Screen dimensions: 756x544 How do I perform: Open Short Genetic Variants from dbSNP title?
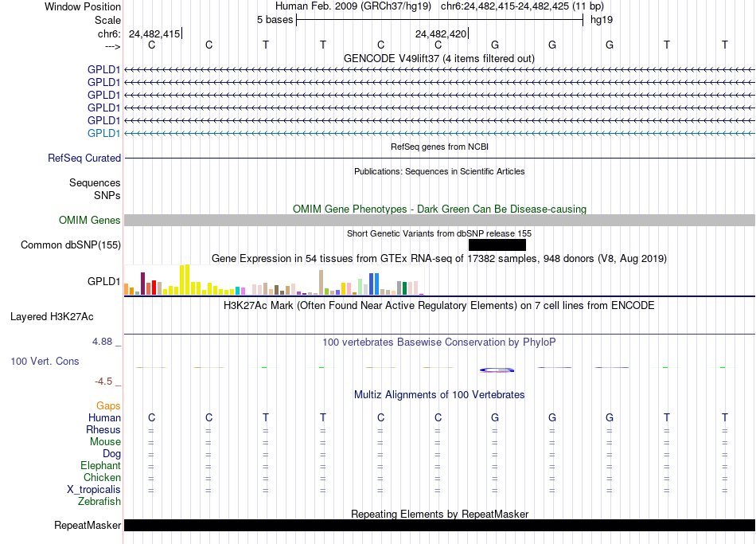click(x=439, y=233)
